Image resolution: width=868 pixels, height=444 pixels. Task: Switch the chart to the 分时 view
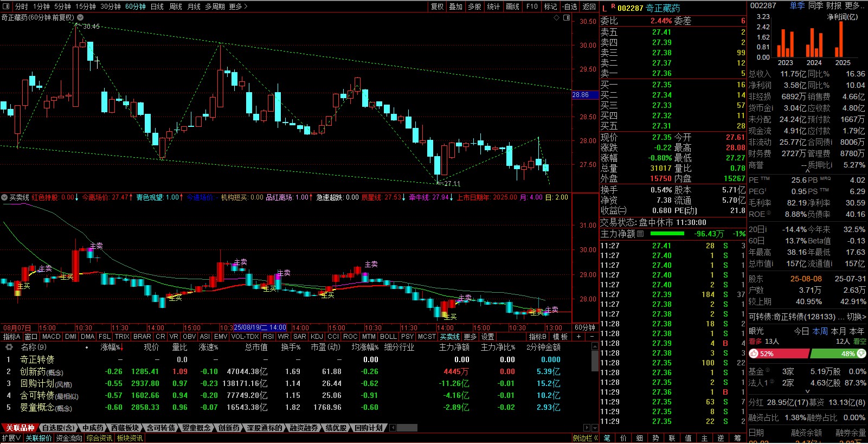pyautogui.click(x=21, y=7)
